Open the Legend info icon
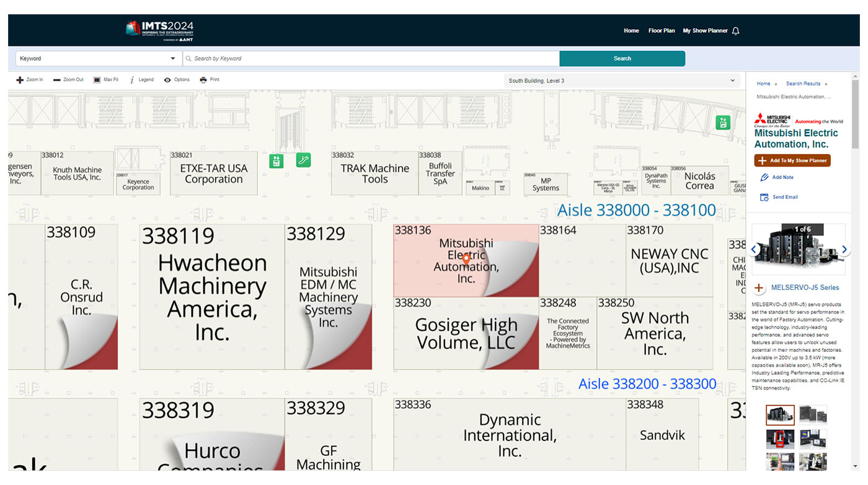This screenshot has height=485, width=868. pyautogui.click(x=132, y=80)
